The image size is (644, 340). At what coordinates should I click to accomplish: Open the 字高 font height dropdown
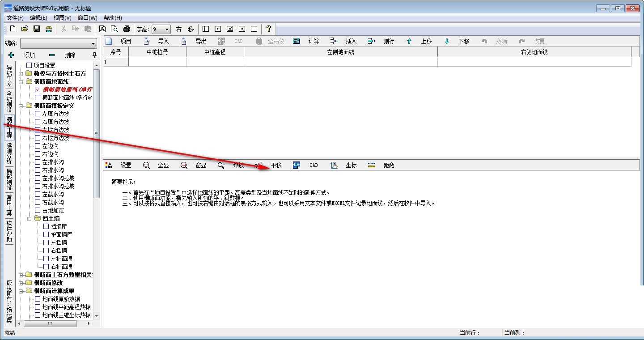pos(161,29)
